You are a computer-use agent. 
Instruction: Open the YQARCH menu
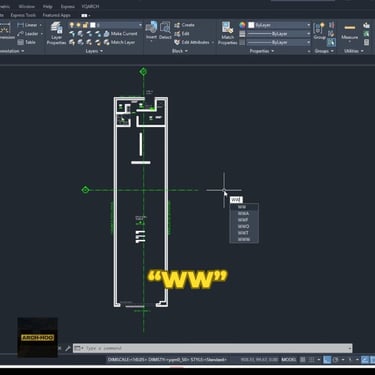click(x=90, y=6)
